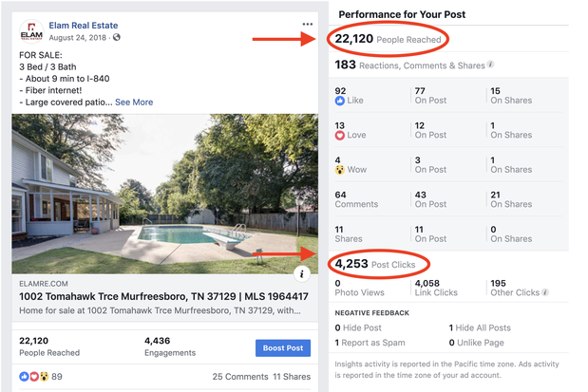The width and height of the screenshot is (588, 392).
Task: Click the Like thumbs-up icon in performance panel
Action: click(x=340, y=100)
